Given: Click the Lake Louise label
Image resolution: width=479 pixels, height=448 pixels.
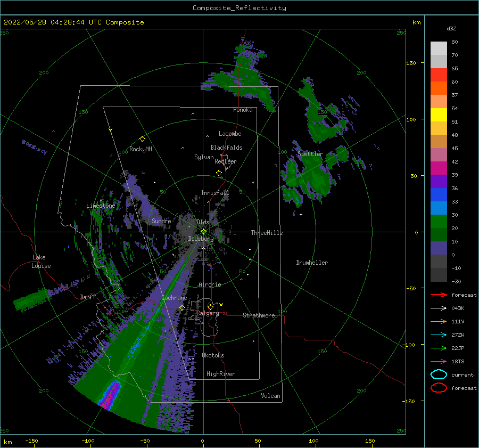Looking at the screenshot, I should 41,262.
